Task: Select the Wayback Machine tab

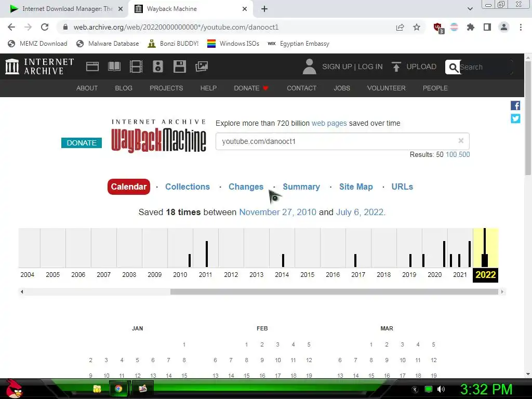Action: pyautogui.click(x=190, y=9)
